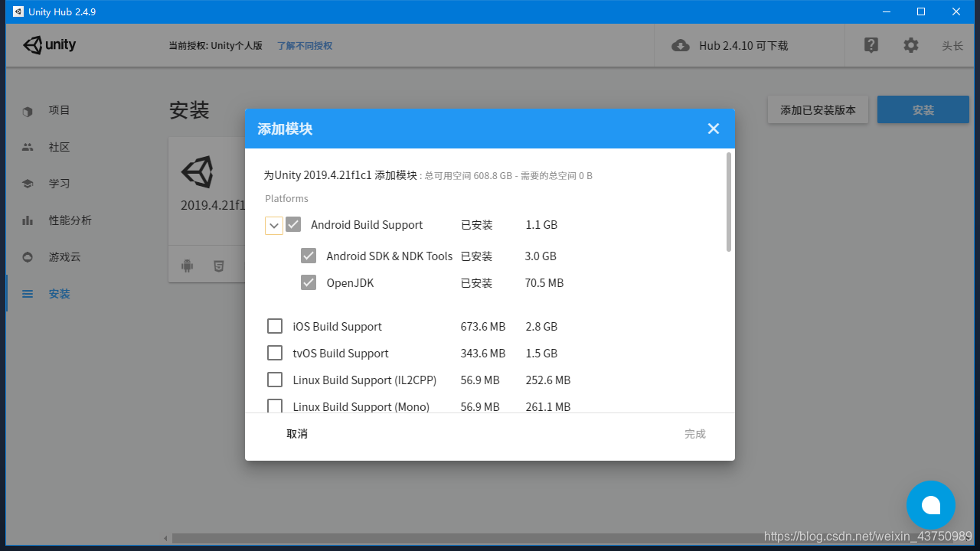Screen dimensions: 980x551
Task: Open the settings gear icon
Action: (x=910, y=45)
